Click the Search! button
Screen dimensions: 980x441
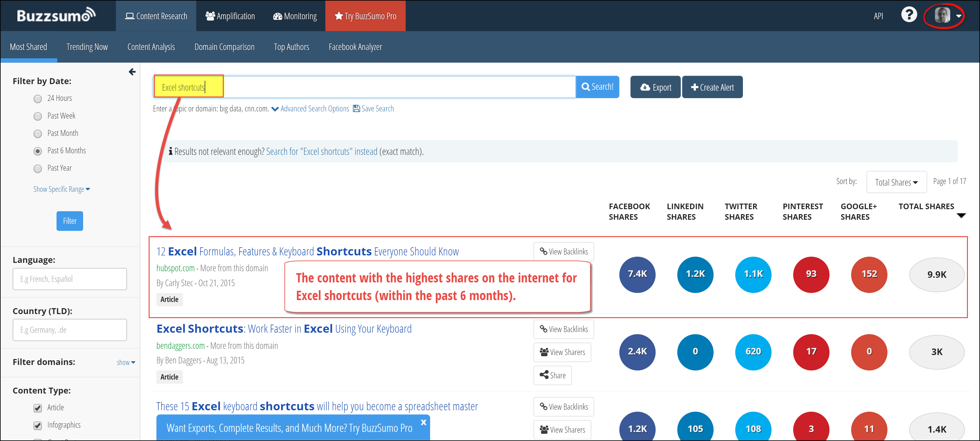(597, 87)
